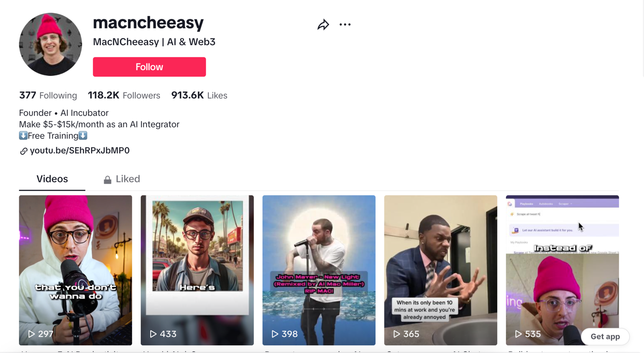This screenshot has height=353, width=644.
Task: Click the share arrow icon
Action: tap(323, 25)
